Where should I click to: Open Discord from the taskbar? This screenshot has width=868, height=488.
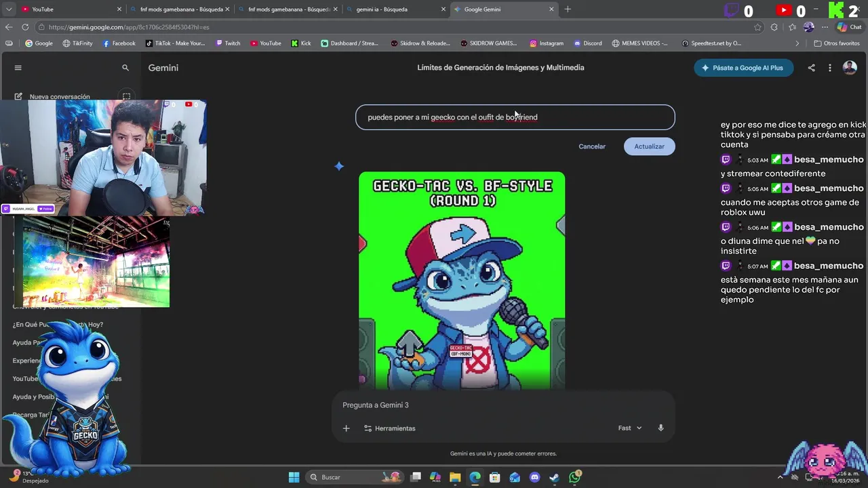535,477
